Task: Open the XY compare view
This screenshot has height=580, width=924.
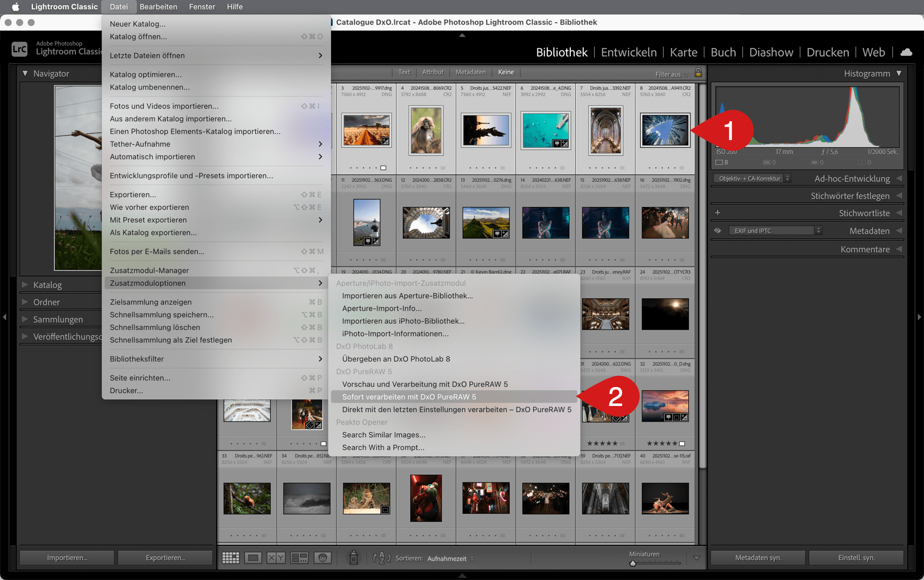Action: point(276,558)
